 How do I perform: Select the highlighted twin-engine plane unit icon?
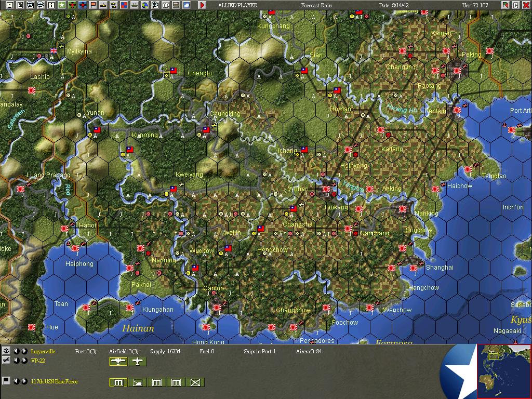(x=118, y=362)
